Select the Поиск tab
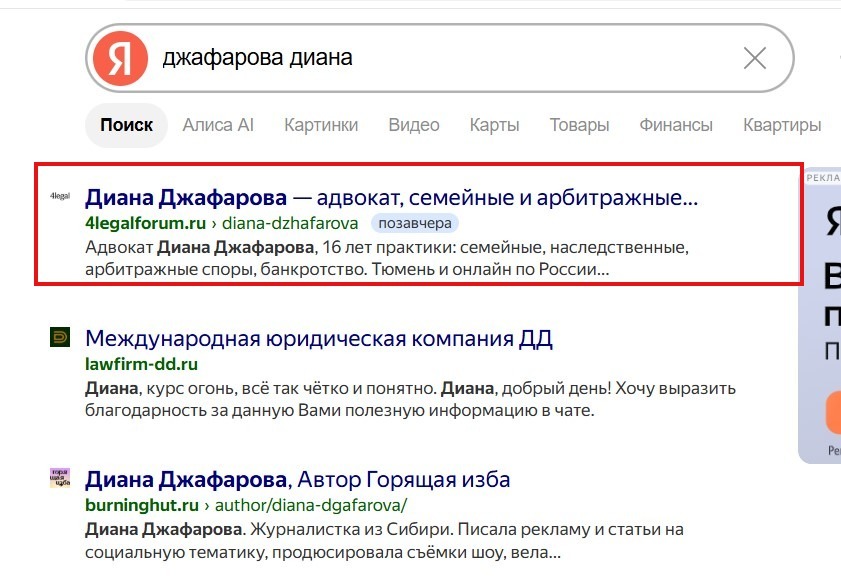 point(127,125)
